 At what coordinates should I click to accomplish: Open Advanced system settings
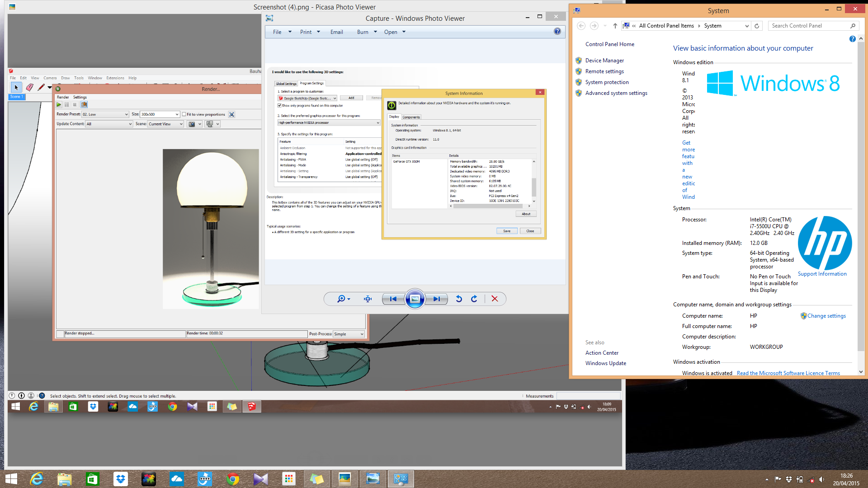(616, 93)
